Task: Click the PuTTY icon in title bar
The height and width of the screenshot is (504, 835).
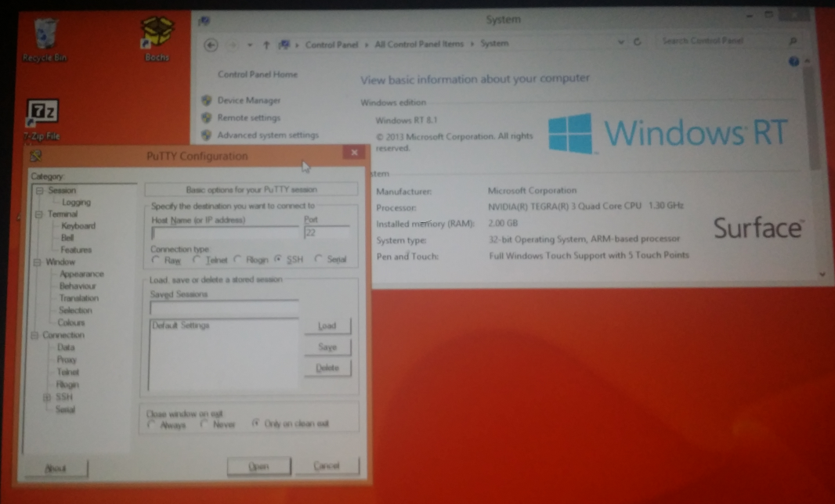Action: click(x=35, y=157)
